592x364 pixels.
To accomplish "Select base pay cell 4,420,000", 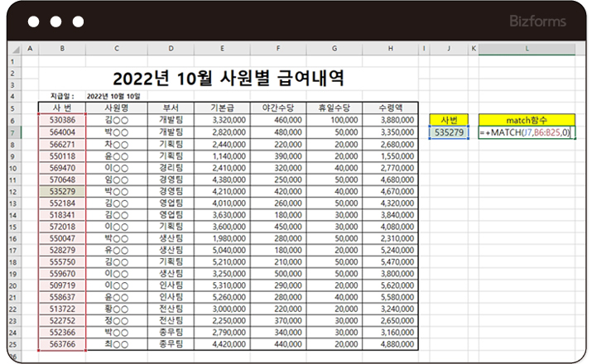I will point(222,344).
